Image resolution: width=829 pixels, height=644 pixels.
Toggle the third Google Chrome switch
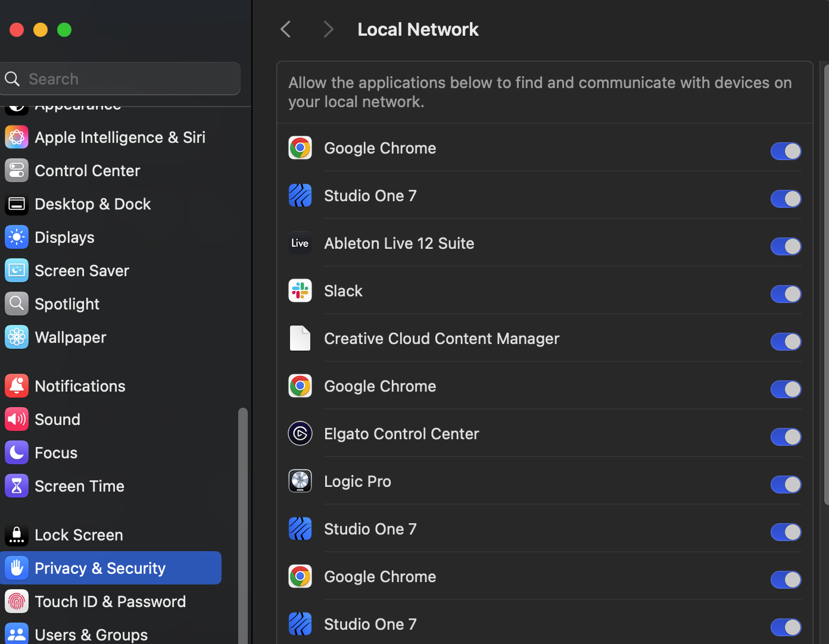pos(786,580)
